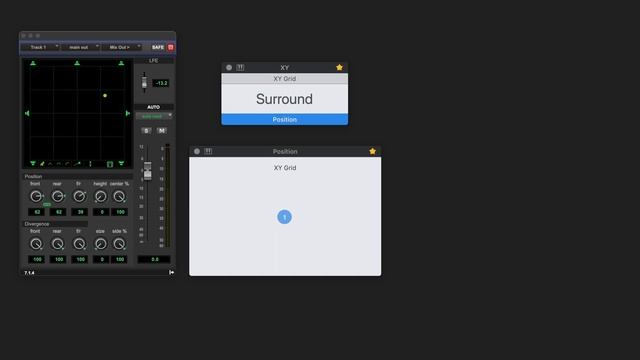Click the star icon in Position window

pos(372,151)
